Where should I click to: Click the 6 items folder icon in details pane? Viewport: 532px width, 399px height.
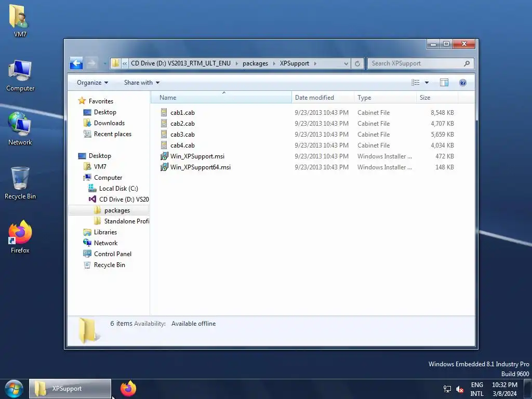(88, 330)
